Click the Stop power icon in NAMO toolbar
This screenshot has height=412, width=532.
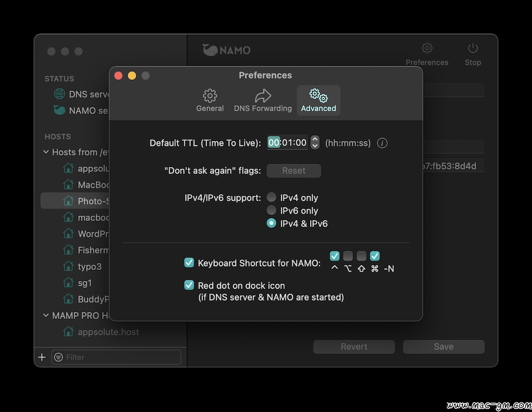(x=472, y=48)
